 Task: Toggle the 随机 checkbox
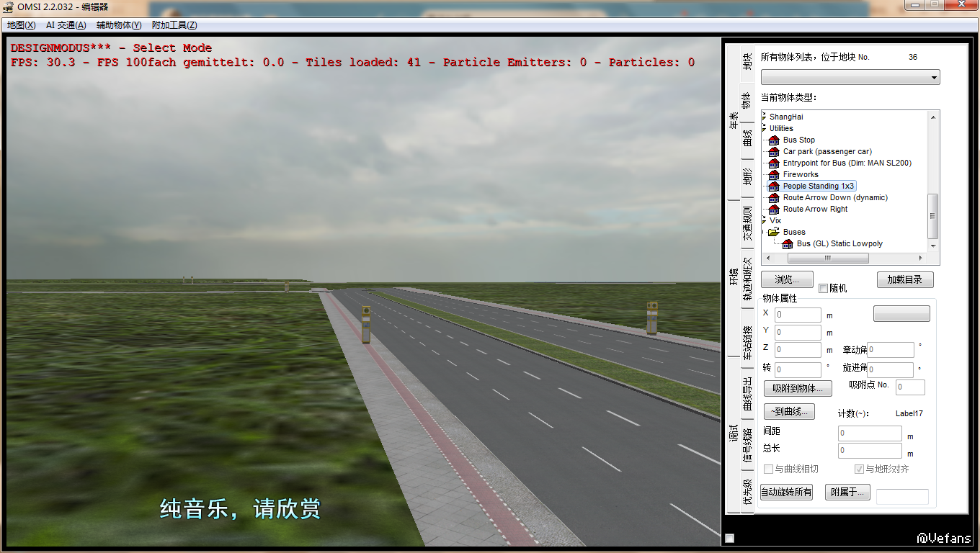[x=823, y=289]
